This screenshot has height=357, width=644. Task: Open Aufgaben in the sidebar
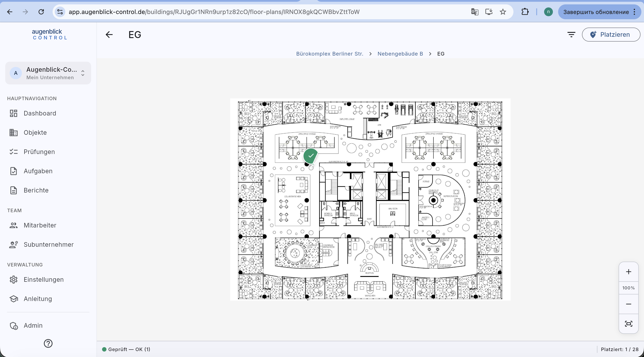(x=48, y=171)
